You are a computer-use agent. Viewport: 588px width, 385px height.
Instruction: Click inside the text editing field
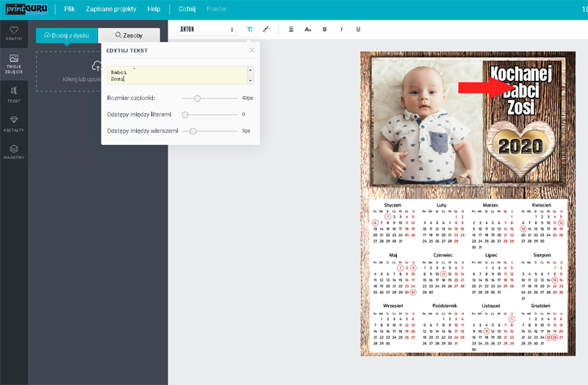pyautogui.click(x=176, y=75)
